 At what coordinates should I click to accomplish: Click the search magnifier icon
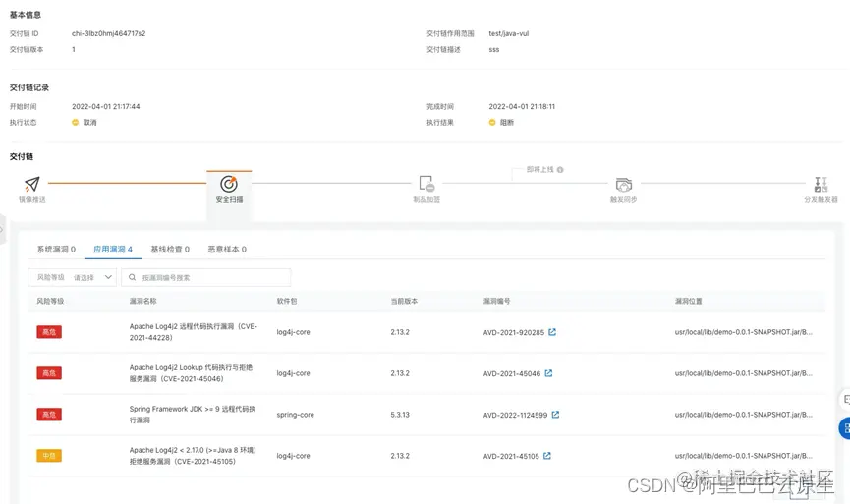tap(132, 277)
